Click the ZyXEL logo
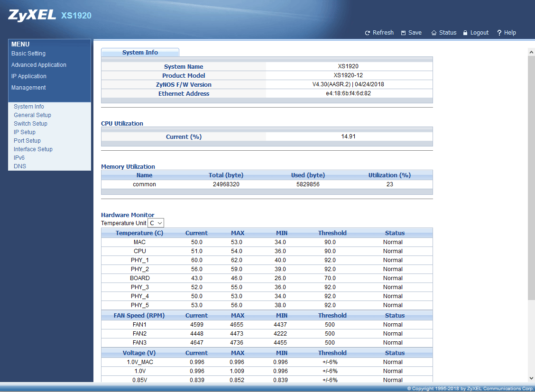The image size is (535, 392). click(32, 15)
